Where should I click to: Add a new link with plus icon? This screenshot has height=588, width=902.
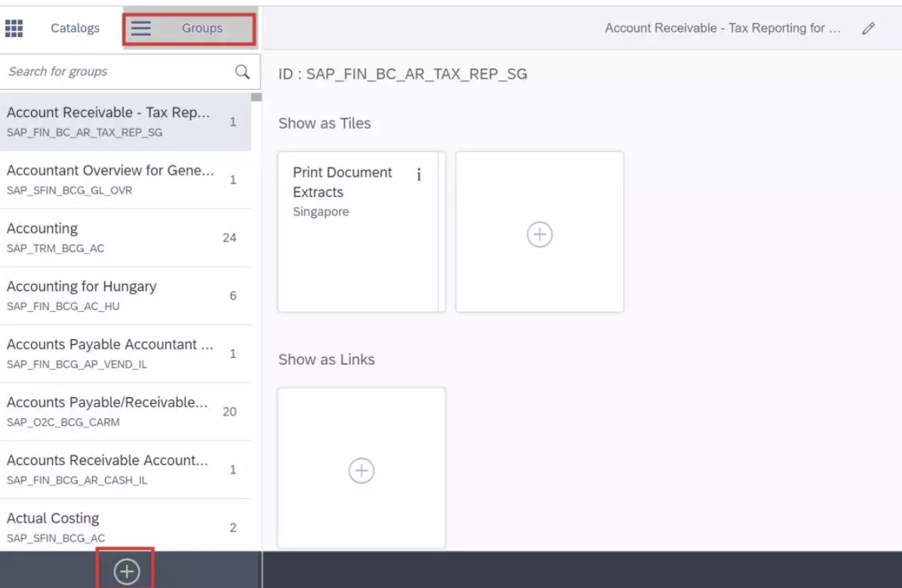tap(361, 471)
